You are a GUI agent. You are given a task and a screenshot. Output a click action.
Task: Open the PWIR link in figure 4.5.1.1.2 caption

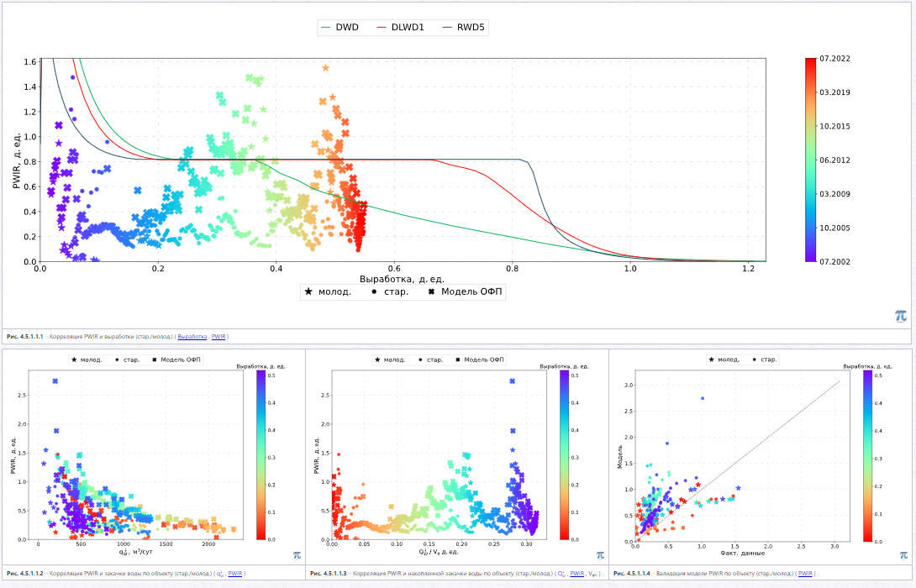pos(234,574)
